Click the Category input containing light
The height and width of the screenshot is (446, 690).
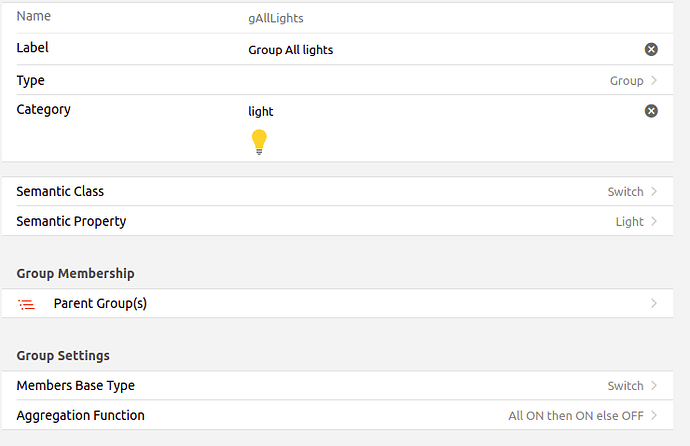pos(442,111)
